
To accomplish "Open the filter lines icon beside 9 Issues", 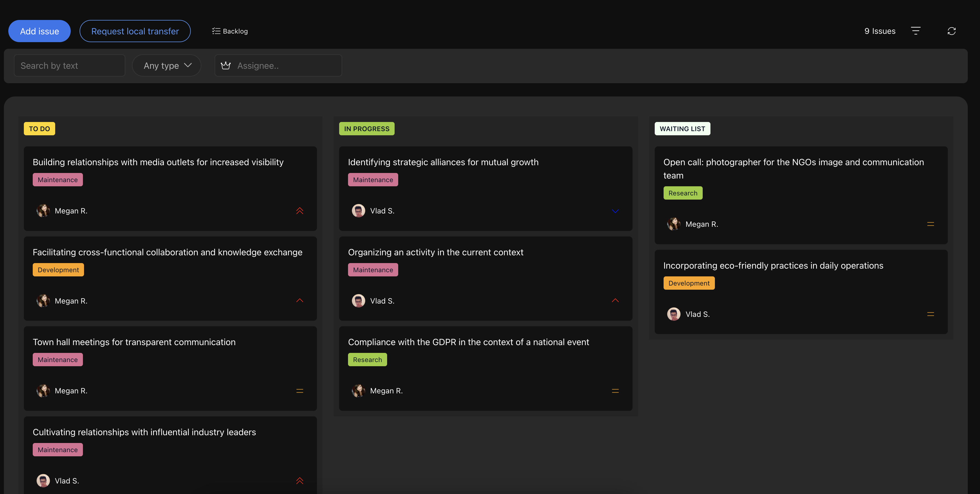I will coord(915,31).
